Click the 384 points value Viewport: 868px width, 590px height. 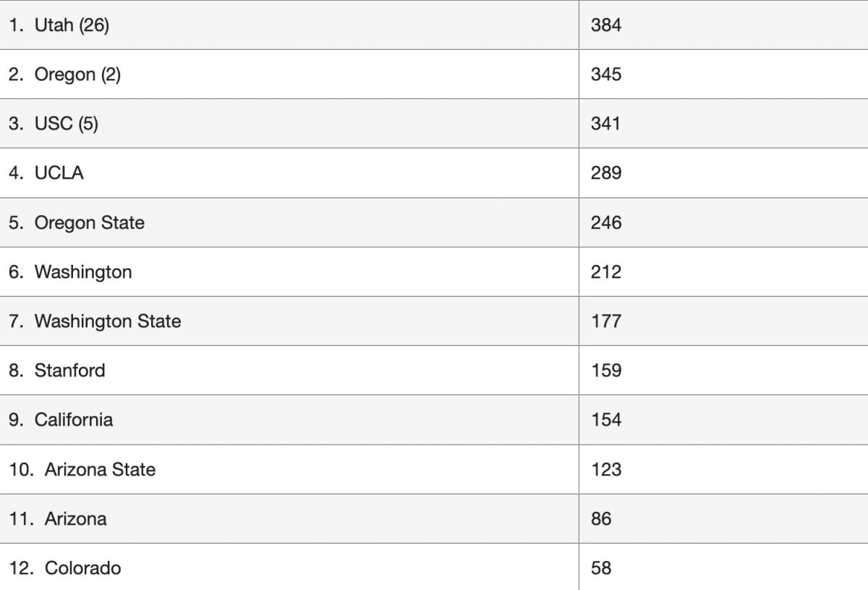point(606,25)
